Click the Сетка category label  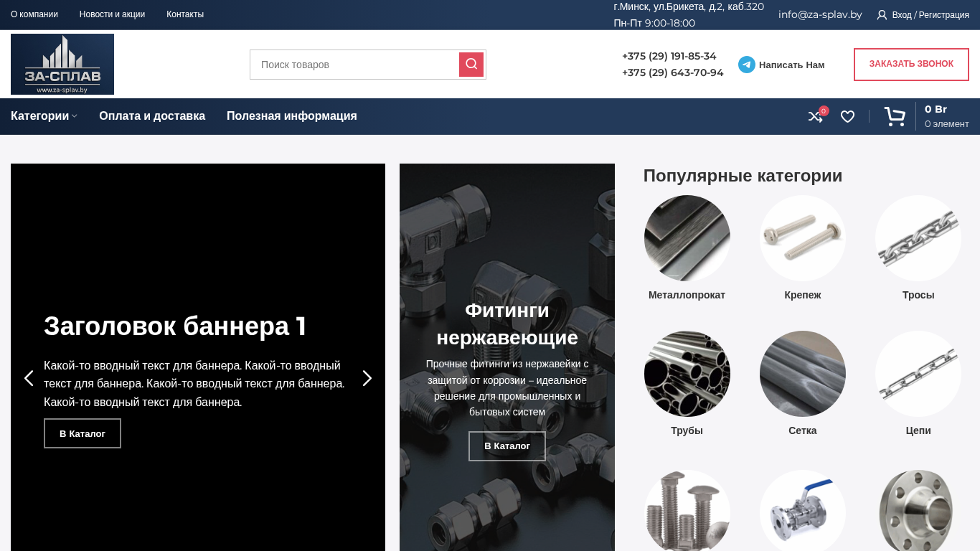pos(803,430)
